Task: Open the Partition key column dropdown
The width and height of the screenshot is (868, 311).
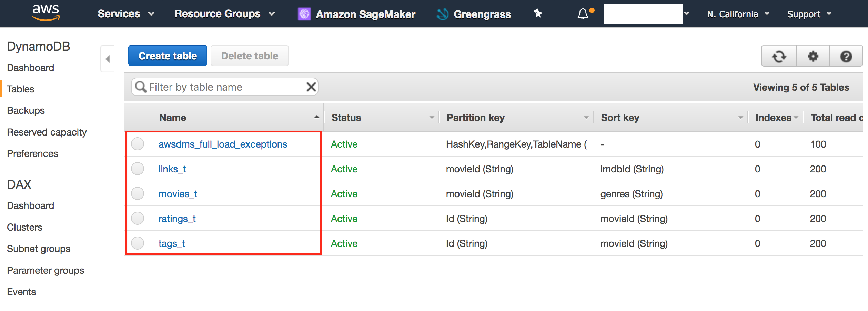Action: (586, 118)
